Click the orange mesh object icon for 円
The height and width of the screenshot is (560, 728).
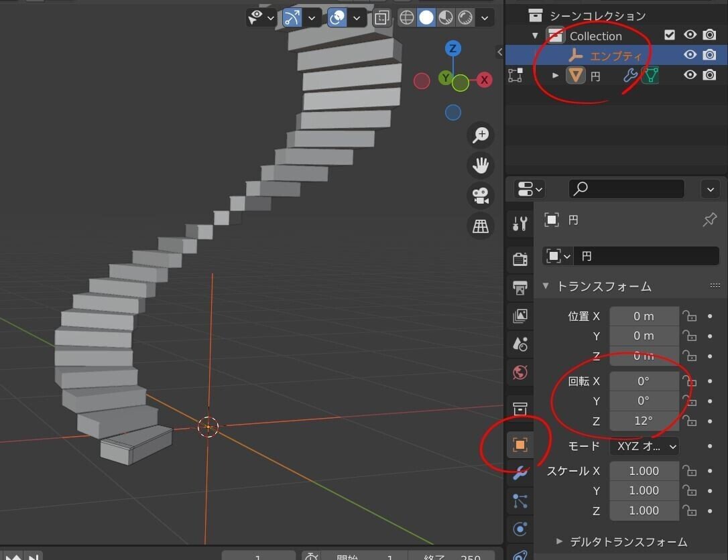coord(575,75)
